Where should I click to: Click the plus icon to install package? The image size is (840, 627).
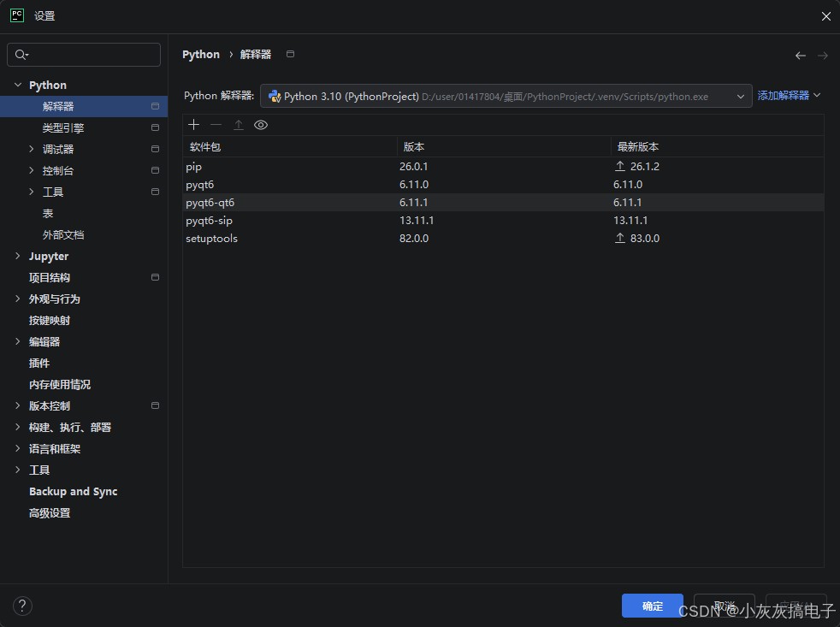coord(194,125)
